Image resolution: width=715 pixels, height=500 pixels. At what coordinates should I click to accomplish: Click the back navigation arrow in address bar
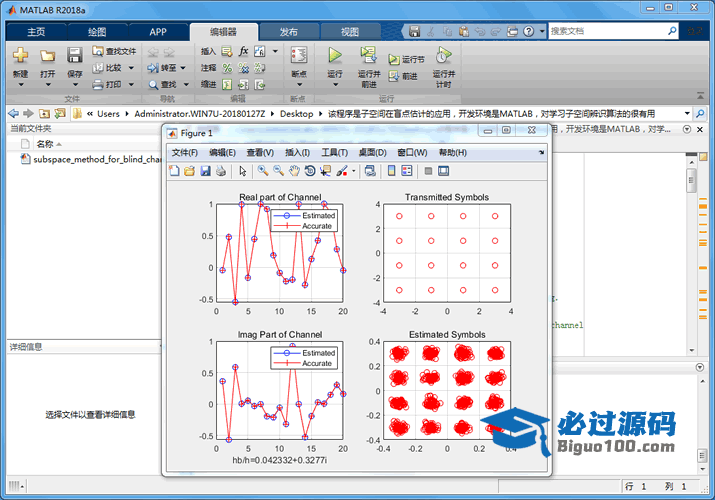tap(14, 113)
